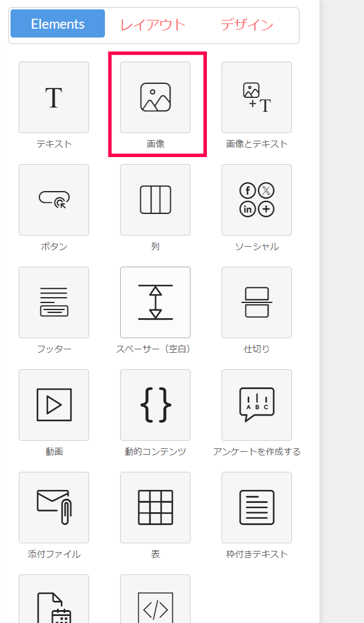Pick the 表 table grid element
Image resolution: width=364 pixels, height=623 pixels.
click(x=155, y=508)
